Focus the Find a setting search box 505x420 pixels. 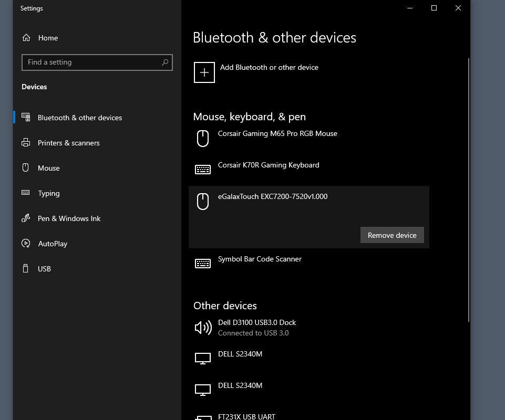click(x=97, y=62)
